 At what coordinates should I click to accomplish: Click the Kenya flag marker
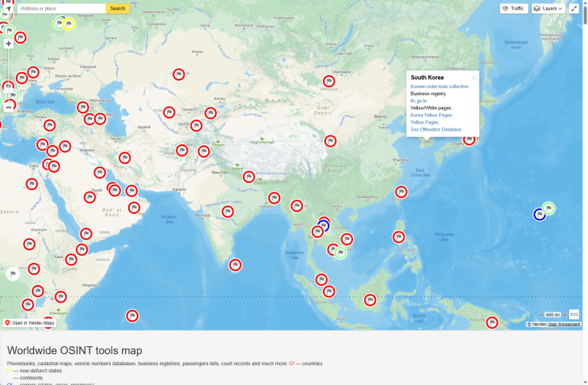coord(61,297)
